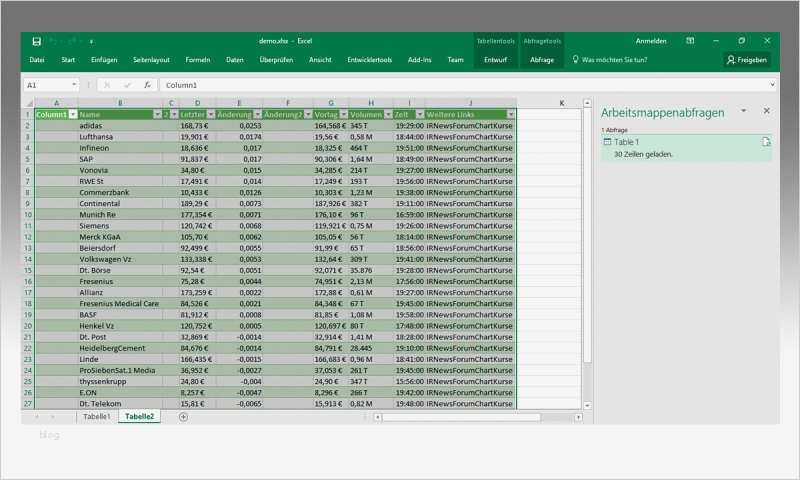Switch to the Einfügen ribbon tab

coord(104,60)
